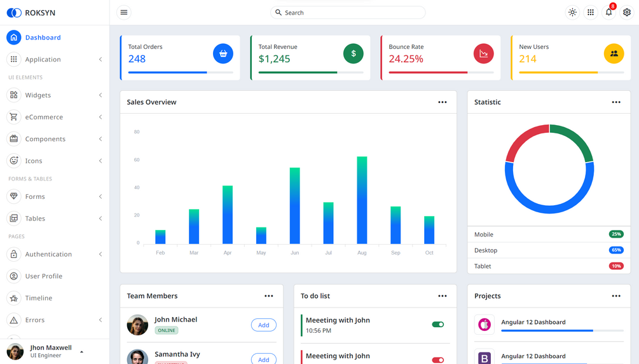Click the Total Orders basket icon
Viewport: 639px width, 364px height.
(x=223, y=53)
